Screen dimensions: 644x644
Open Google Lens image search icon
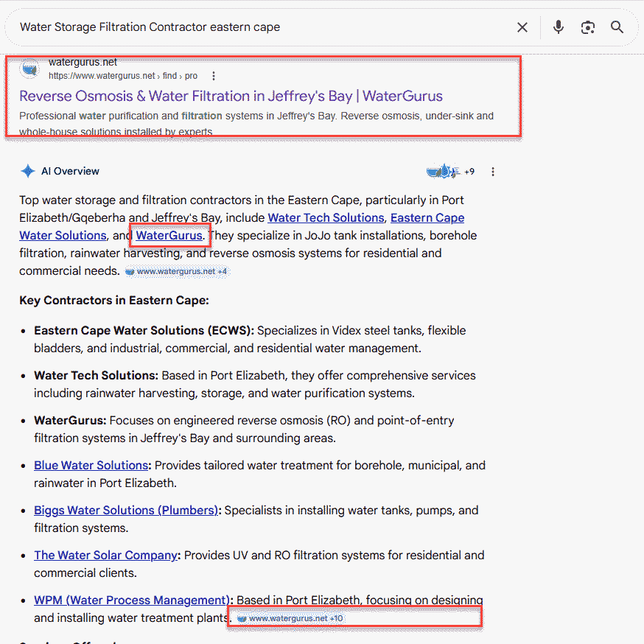point(587,27)
